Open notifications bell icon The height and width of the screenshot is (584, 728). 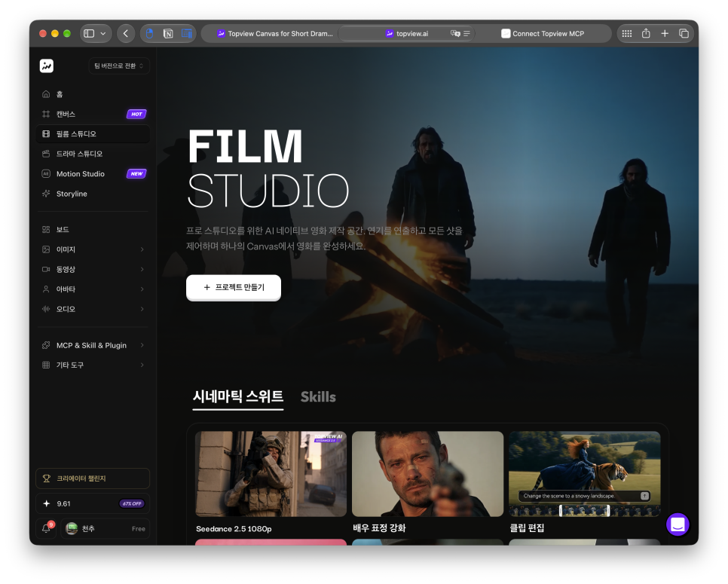point(46,529)
